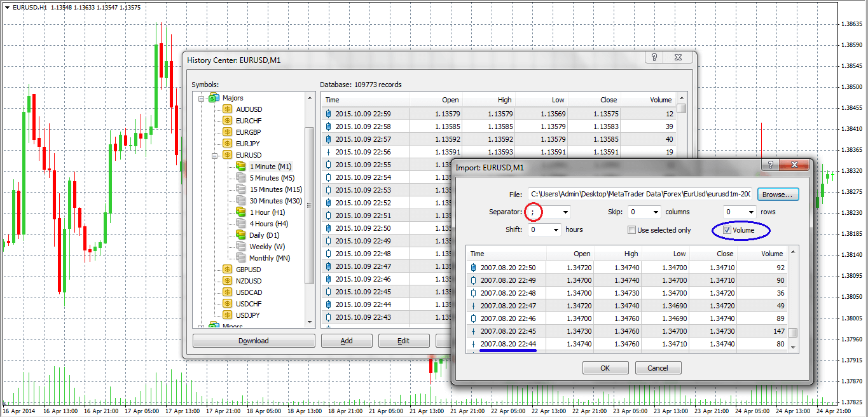Open the 1 Hour (H1) timeframe
Image resolution: width=868 pixels, height=417 pixels.
267,212
